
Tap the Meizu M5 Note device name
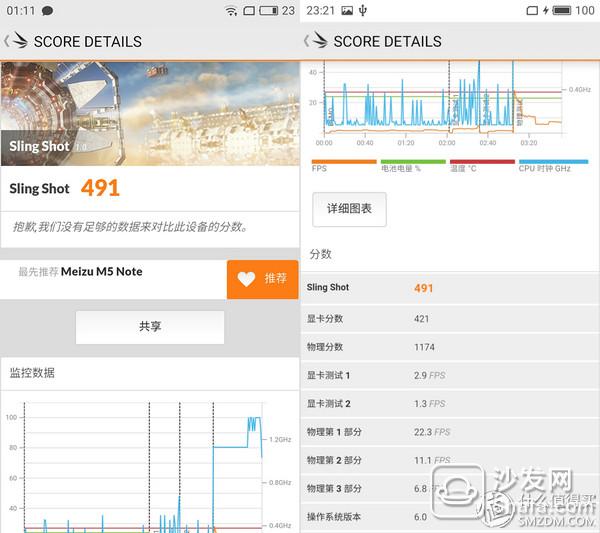pos(102,272)
